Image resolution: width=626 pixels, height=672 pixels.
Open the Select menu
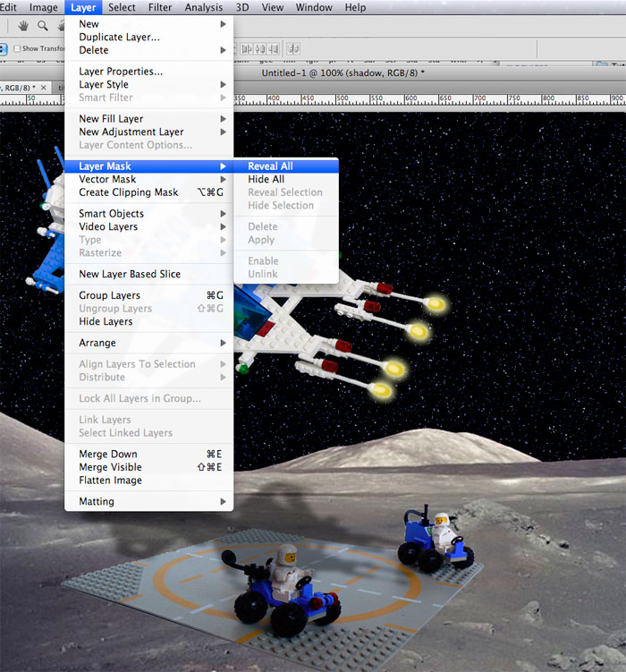[x=122, y=7]
